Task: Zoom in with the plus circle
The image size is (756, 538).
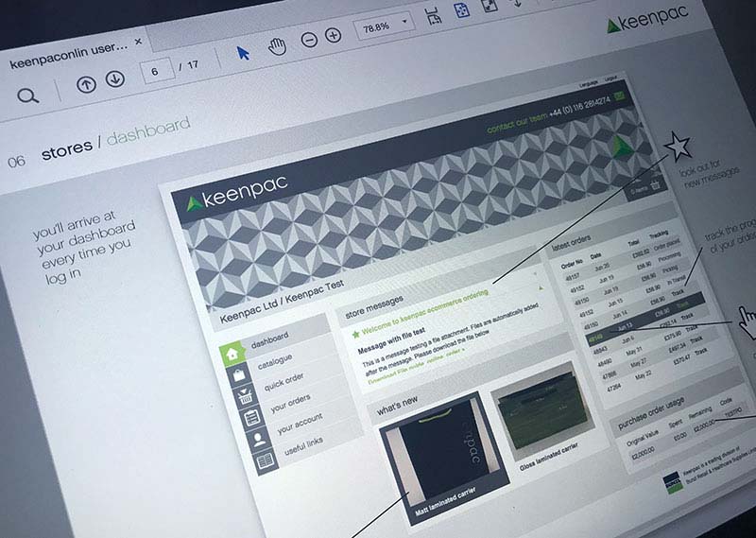Action: 334,35
